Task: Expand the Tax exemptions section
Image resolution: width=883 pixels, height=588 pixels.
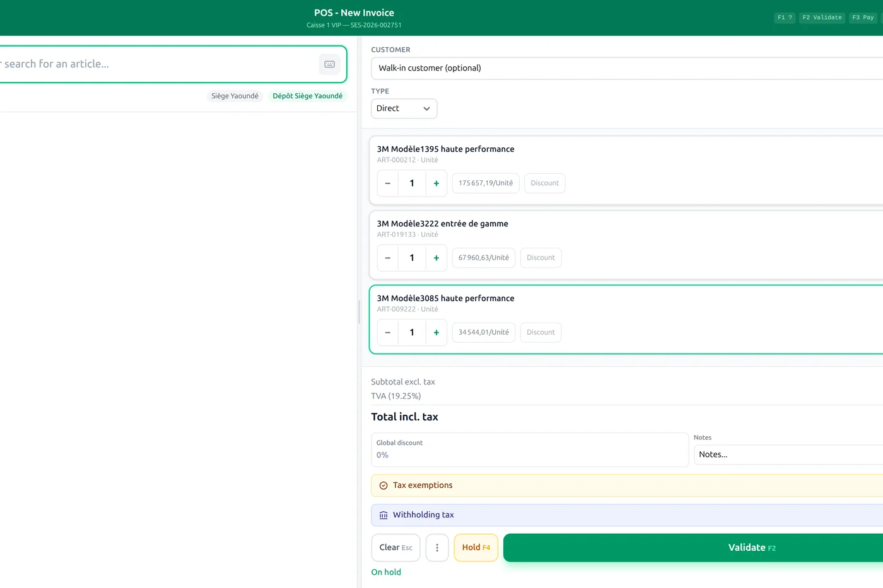Action: (x=627, y=486)
